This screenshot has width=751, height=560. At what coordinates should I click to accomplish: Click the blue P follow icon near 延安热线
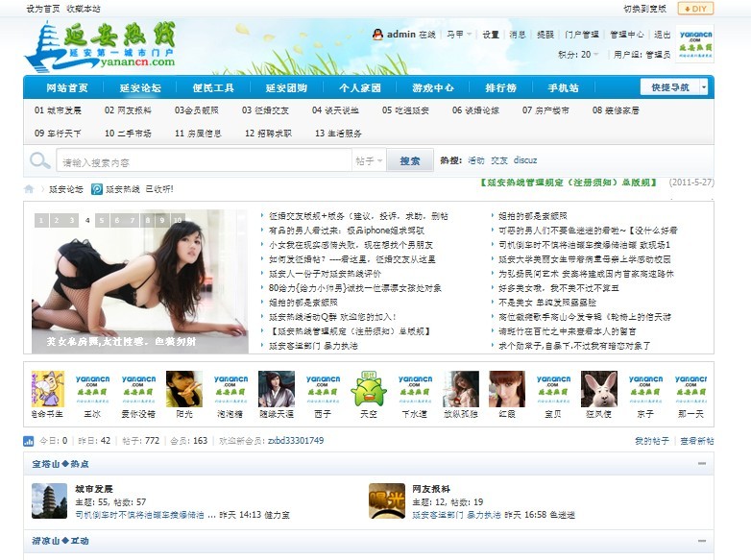[x=97, y=189]
